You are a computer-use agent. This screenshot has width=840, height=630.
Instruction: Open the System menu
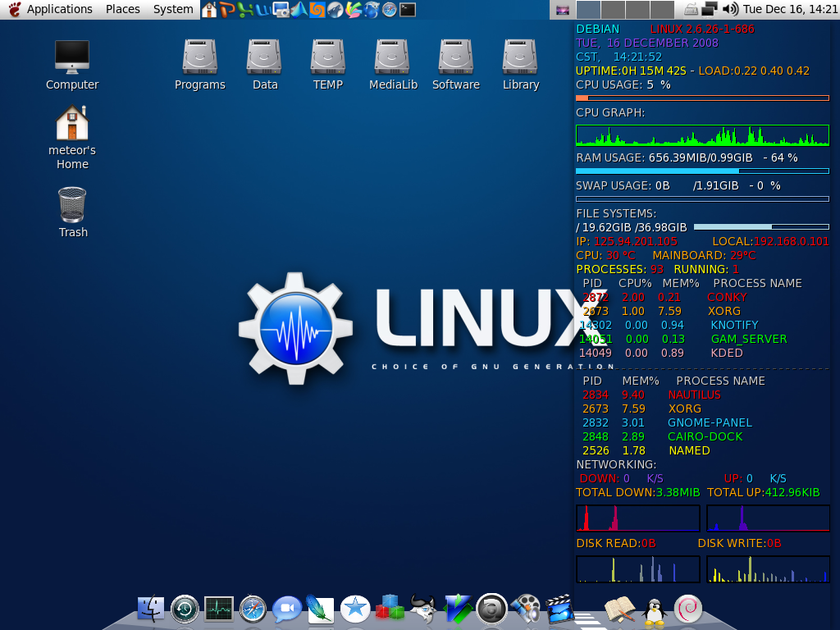coord(173,9)
